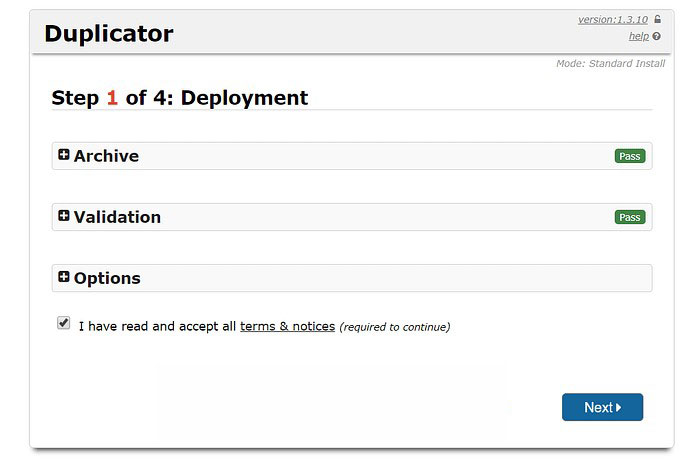Click the Archive Pass badge
Image resolution: width=698 pixels, height=468 pixels.
pos(630,156)
